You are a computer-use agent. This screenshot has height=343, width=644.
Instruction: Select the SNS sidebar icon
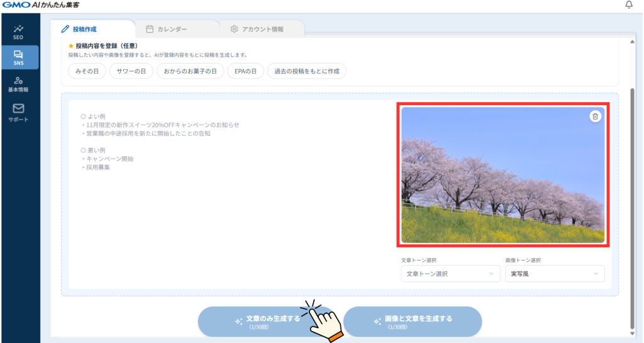coord(18,57)
